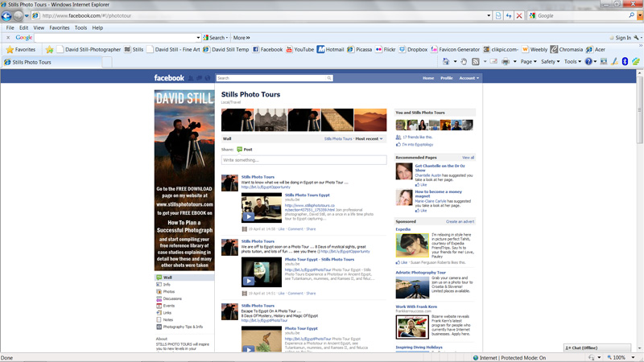This screenshot has height=362, width=644.
Task: Play the Stills Photo Tours Egypt video
Action: (248, 216)
